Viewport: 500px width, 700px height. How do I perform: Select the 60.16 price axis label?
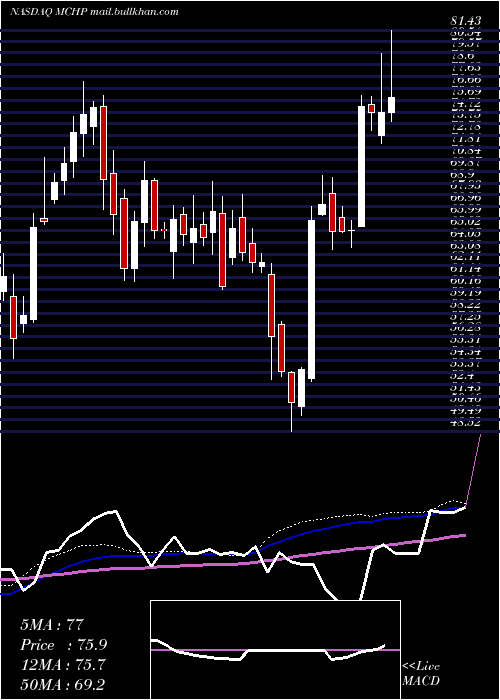click(x=466, y=281)
